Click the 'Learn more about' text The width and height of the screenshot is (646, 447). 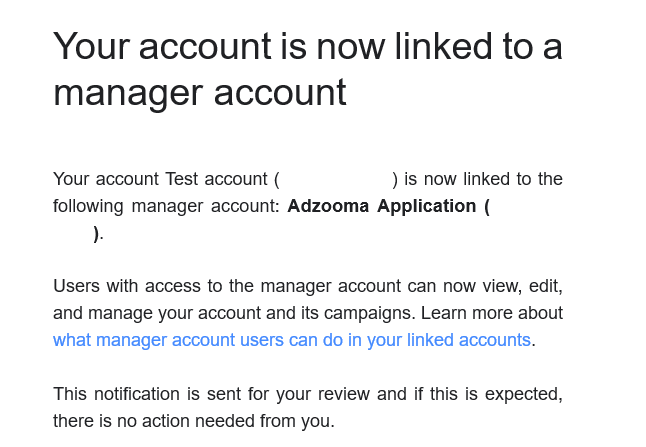coord(492,313)
